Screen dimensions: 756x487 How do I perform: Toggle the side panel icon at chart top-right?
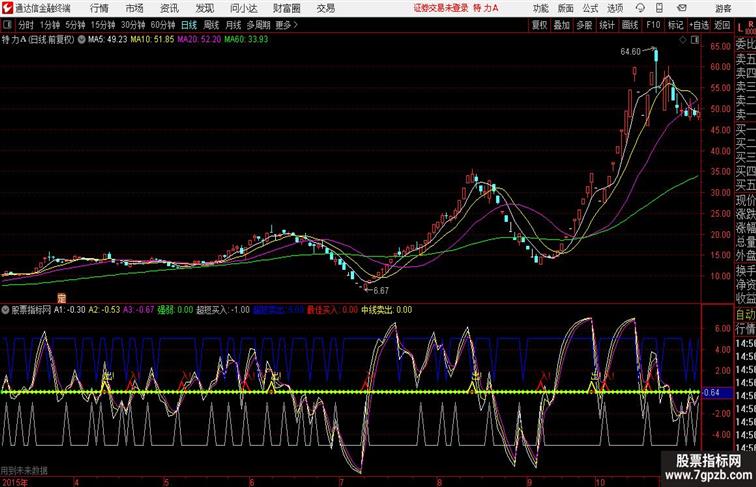pos(695,40)
